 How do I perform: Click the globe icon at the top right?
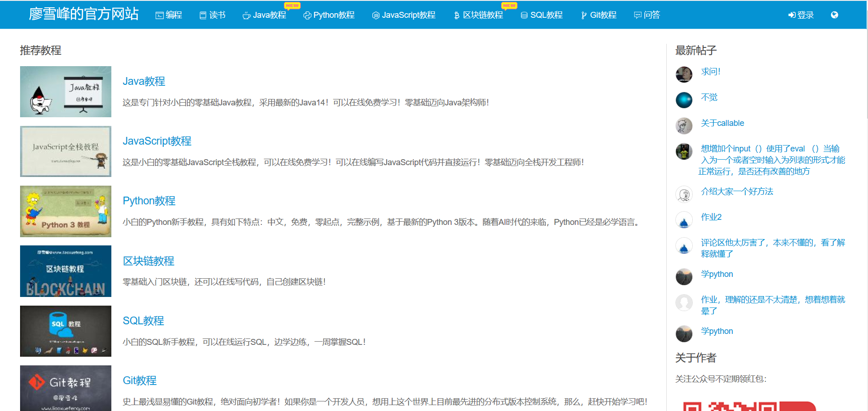(x=835, y=15)
